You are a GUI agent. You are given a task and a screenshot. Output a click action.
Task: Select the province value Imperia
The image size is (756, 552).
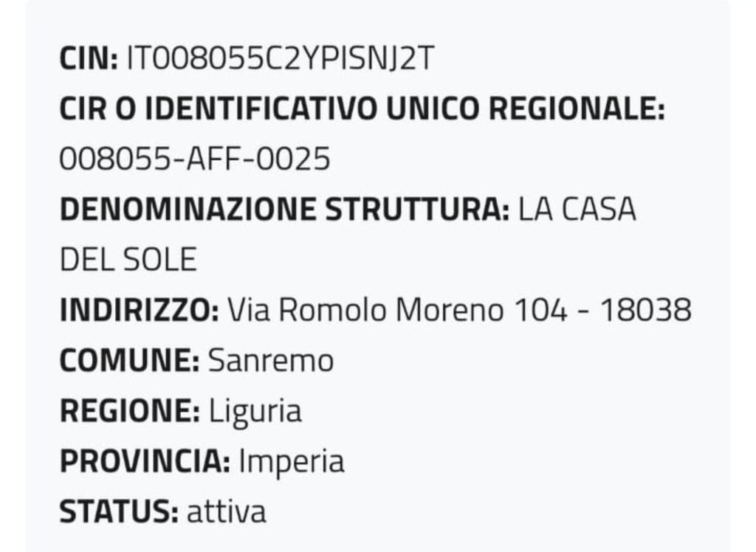[292, 462]
